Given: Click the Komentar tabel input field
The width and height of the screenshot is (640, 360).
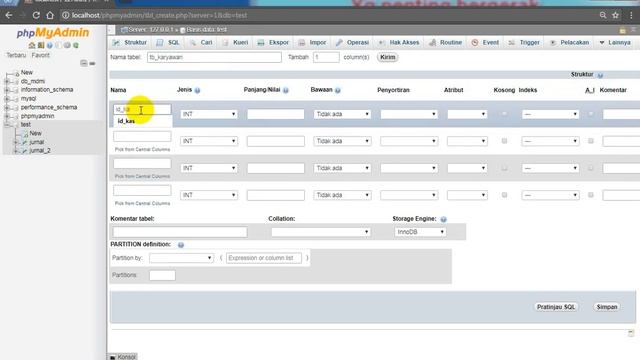Looking at the screenshot, I should point(180,232).
